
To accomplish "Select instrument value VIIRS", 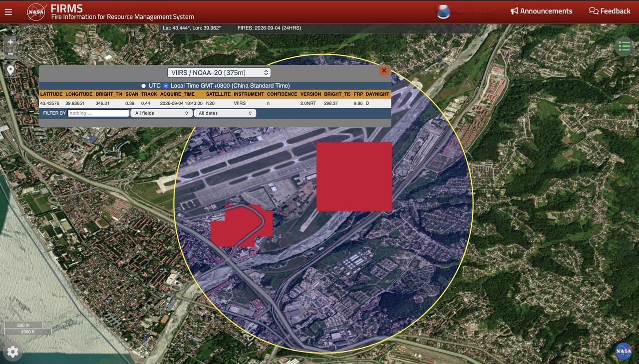I will point(240,104).
